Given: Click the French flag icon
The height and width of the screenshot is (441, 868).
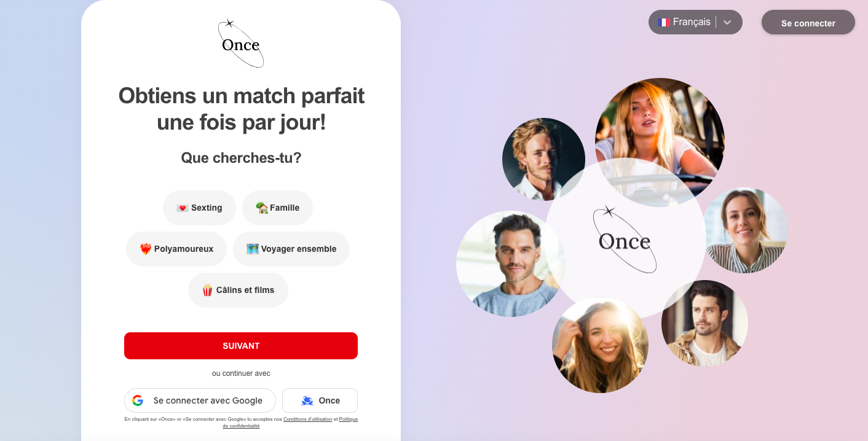Looking at the screenshot, I should click(x=663, y=22).
